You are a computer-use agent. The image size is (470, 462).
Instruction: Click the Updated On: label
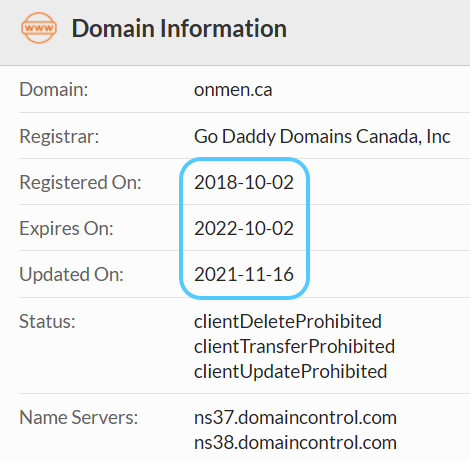coord(71,275)
